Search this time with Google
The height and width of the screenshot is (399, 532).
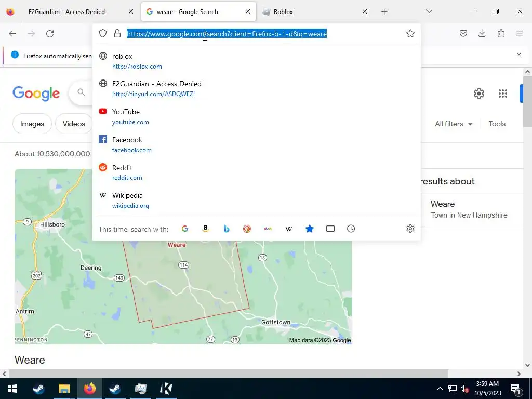point(185,229)
